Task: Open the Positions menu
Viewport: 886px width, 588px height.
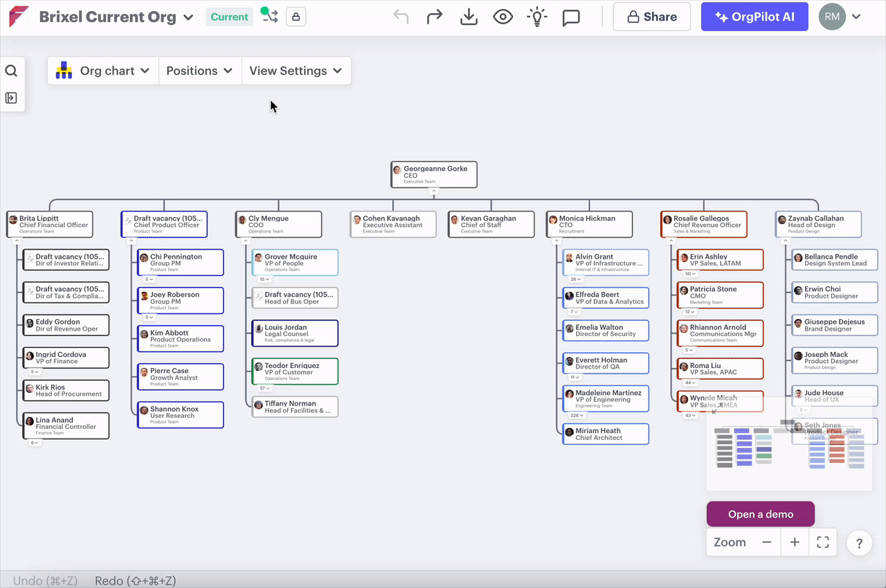Action: [199, 71]
